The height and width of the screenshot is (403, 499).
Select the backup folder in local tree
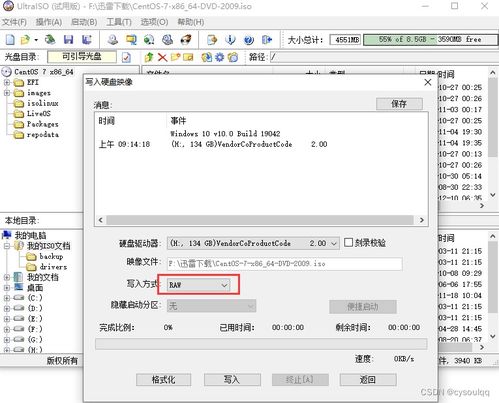[51, 256]
